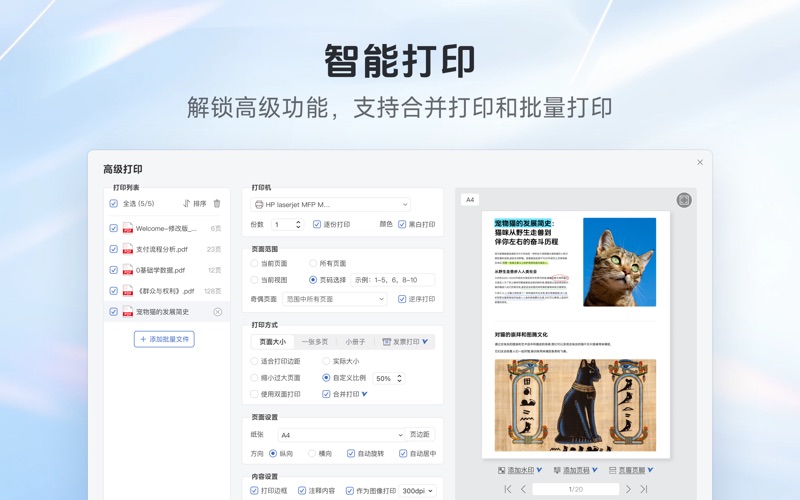Toggle the 黑白打印 checkbox
The image size is (800, 500).
(x=402, y=224)
